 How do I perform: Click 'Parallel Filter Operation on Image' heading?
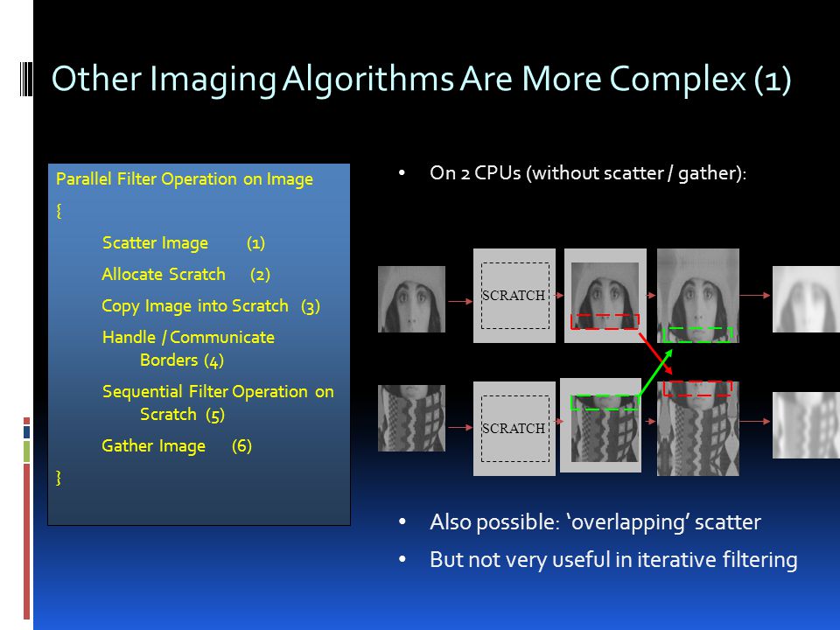pos(185,179)
